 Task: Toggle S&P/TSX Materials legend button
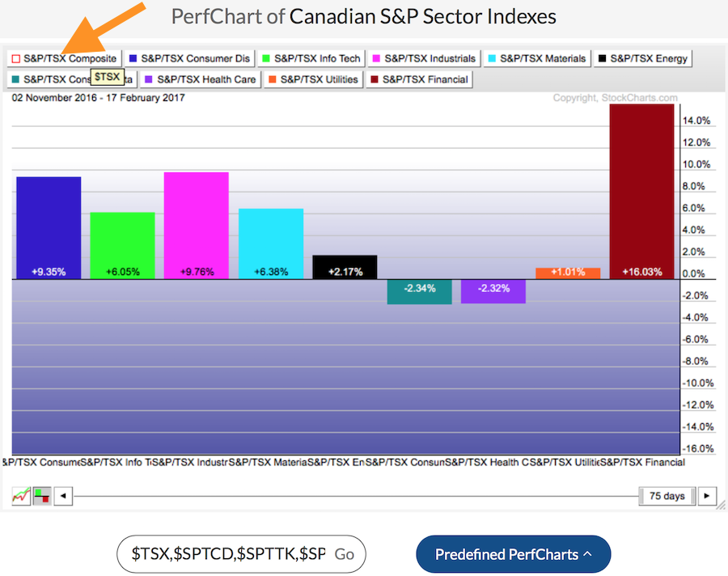pyautogui.click(x=537, y=58)
